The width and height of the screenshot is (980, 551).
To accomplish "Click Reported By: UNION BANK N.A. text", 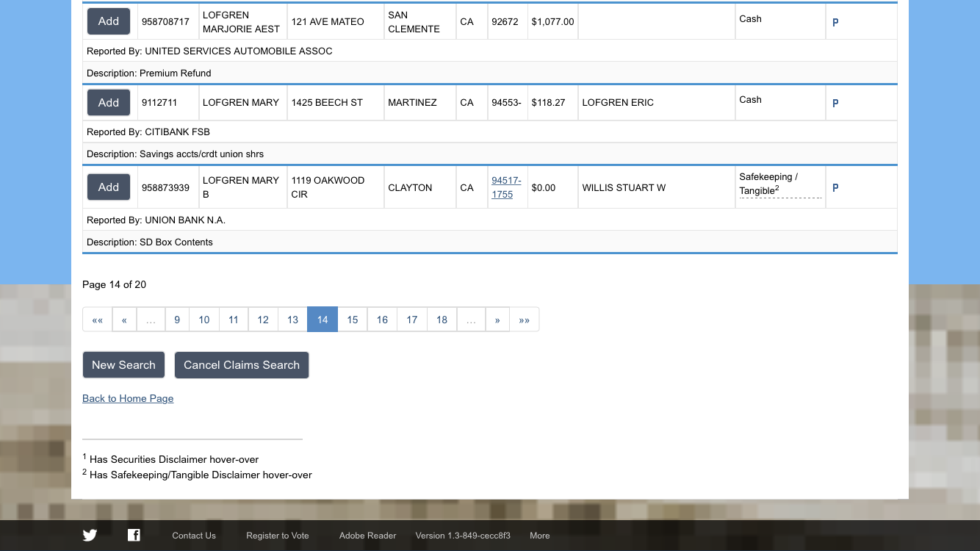I will point(156,220).
